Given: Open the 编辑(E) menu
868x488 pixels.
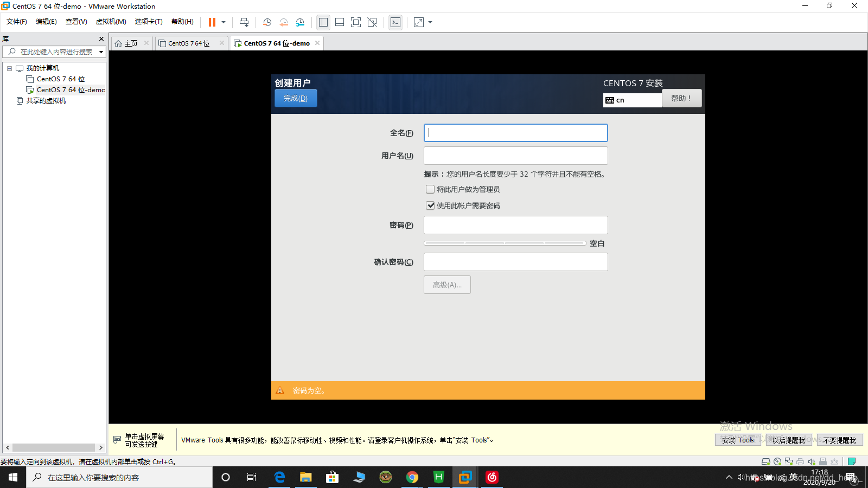Looking at the screenshot, I should [x=46, y=22].
